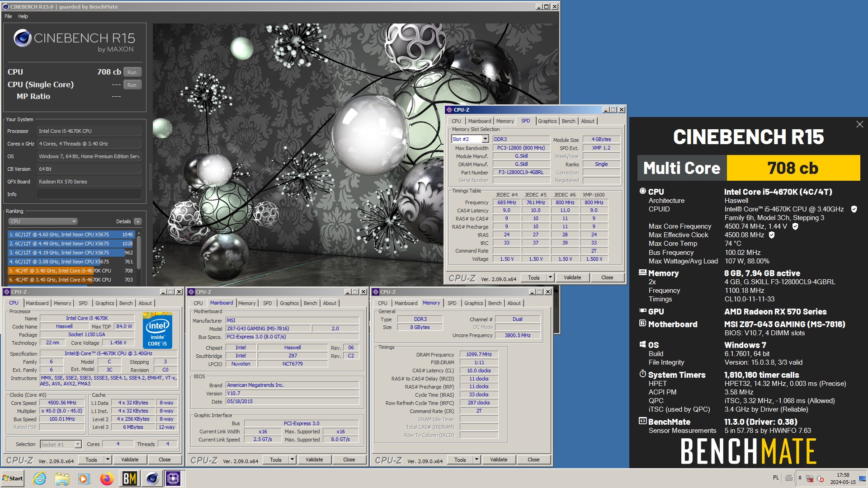The image size is (868, 488).
Task: Click Validate in the SPD CPU-Z window
Action: coord(572,277)
